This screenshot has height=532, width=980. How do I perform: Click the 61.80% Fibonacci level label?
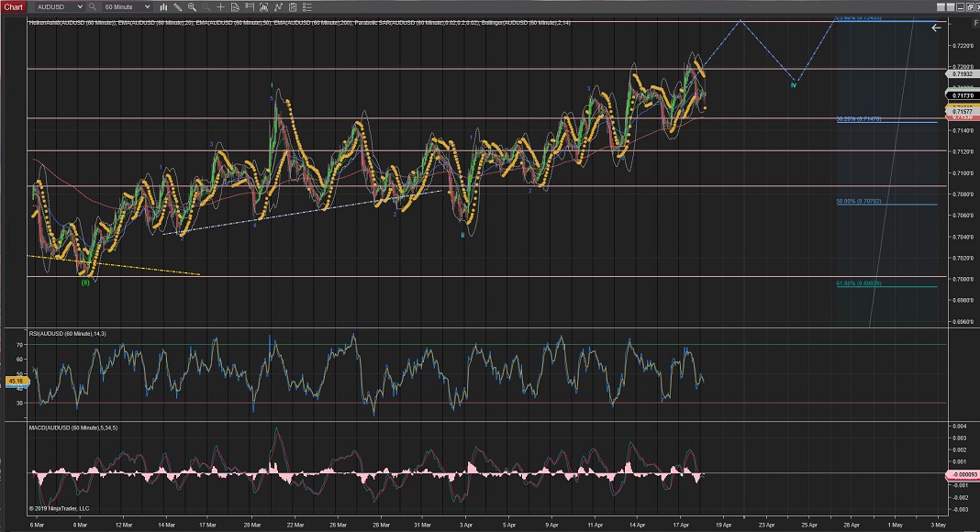859,283
